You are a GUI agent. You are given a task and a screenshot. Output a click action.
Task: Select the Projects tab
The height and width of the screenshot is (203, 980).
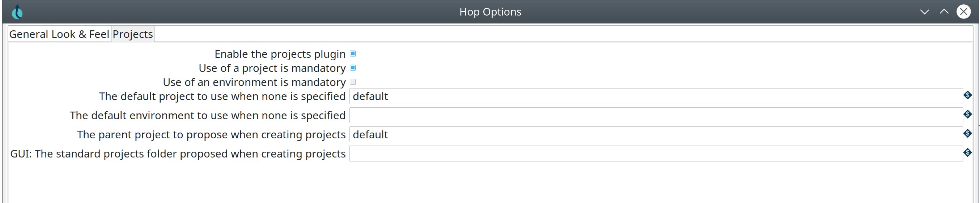coord(133,34)
